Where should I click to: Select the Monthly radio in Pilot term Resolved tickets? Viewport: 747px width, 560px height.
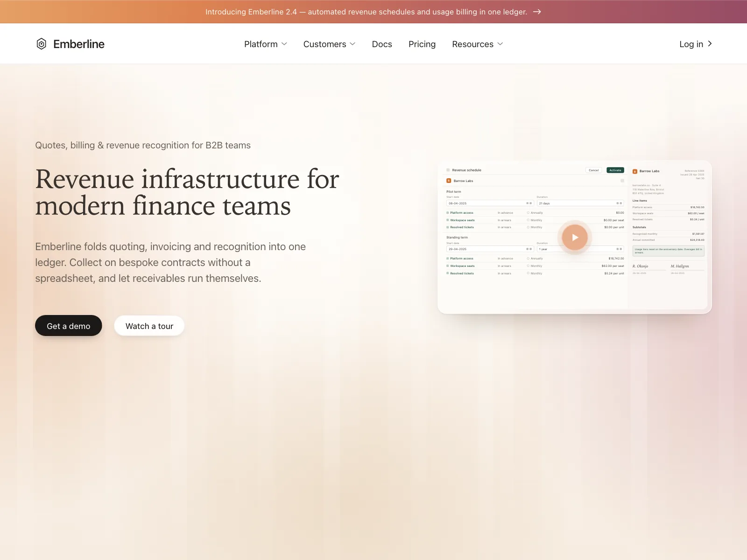[x=528, y=227]
